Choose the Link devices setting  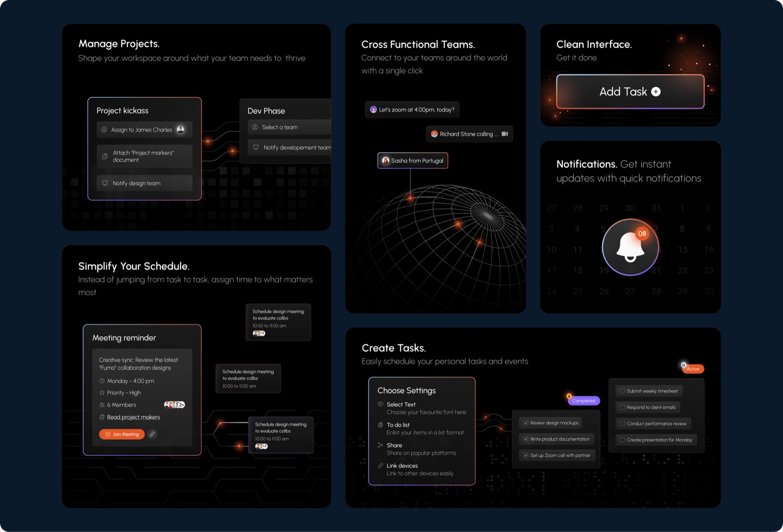tap(416, 469)
